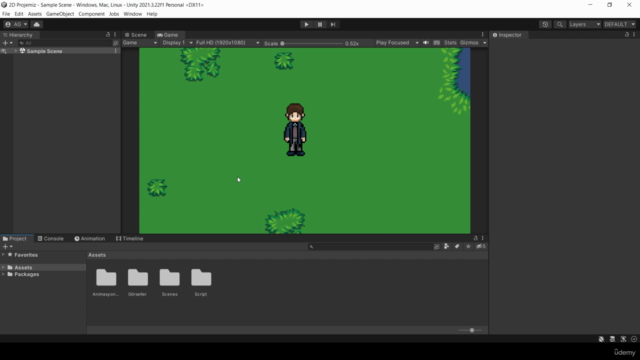Open the Hierarchy create plus dropdown
This screenshot has width=640, height=360.
(x=7, y=43)
